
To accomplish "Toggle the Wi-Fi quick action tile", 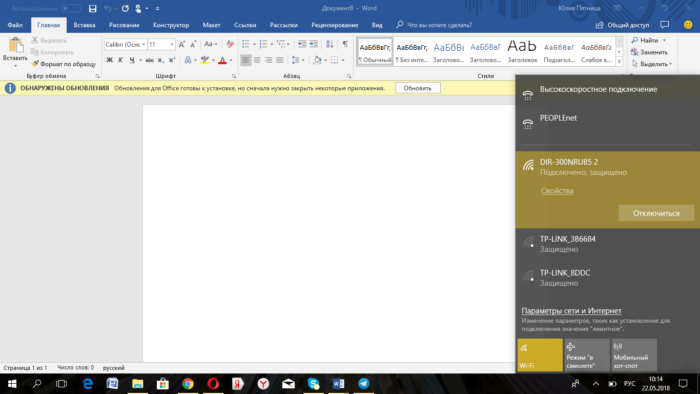I will [540, 355].
